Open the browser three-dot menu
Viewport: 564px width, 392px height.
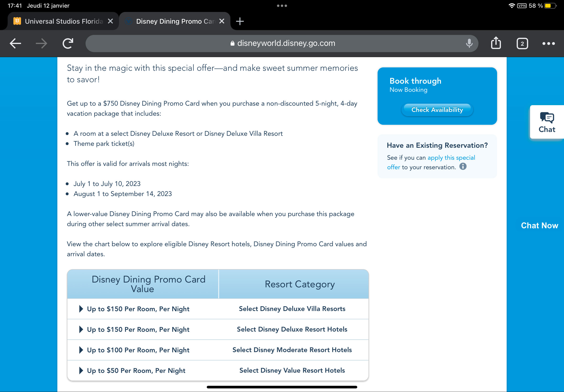548,44
